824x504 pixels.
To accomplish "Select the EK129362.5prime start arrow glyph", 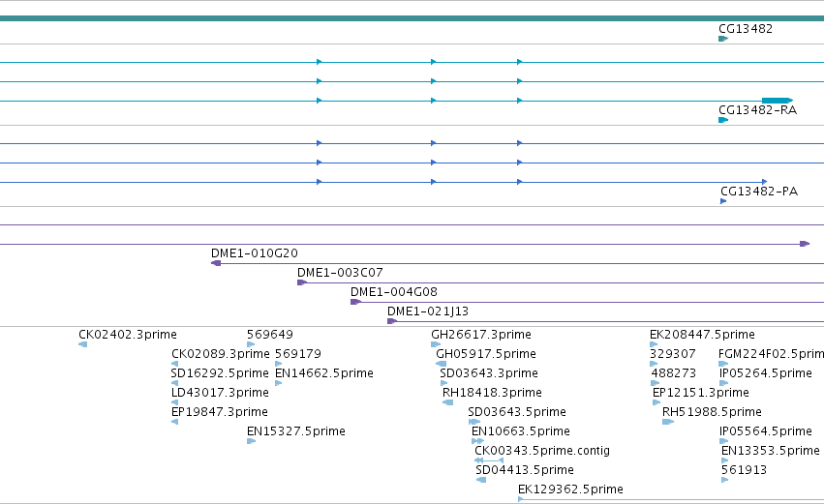I will click(x=521, y=500).
